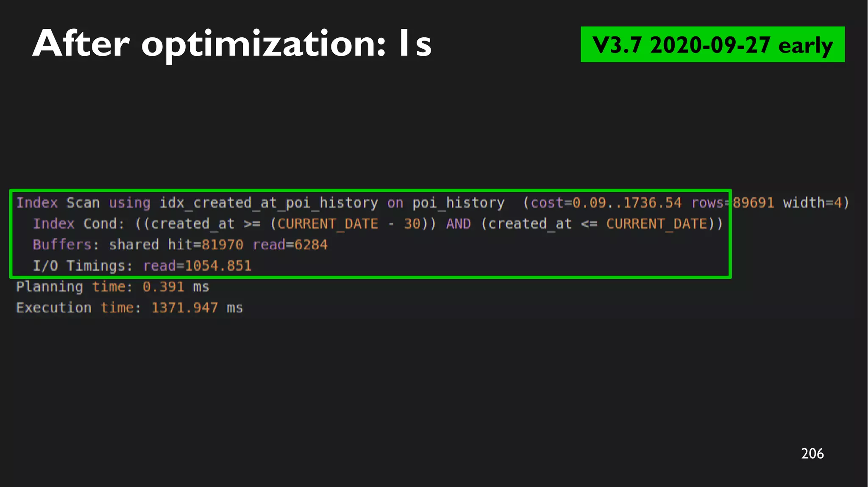Click the 'rows=89691 width=4)' text

click(771, 203)
